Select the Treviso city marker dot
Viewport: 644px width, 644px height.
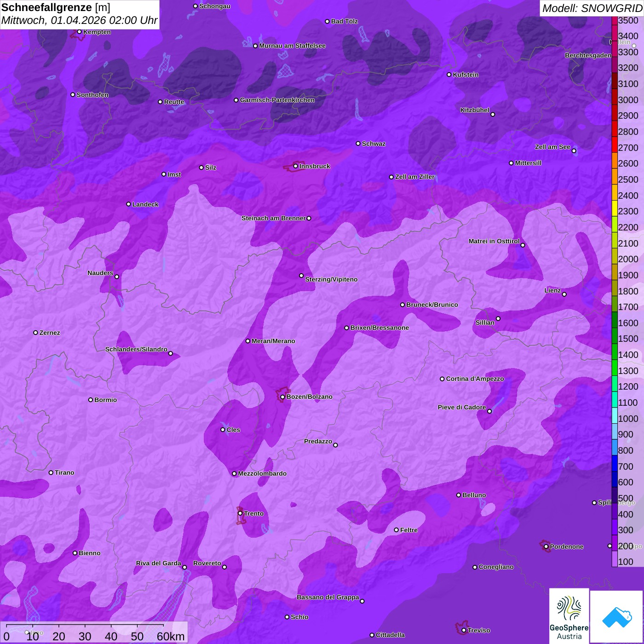click(464, 630)
